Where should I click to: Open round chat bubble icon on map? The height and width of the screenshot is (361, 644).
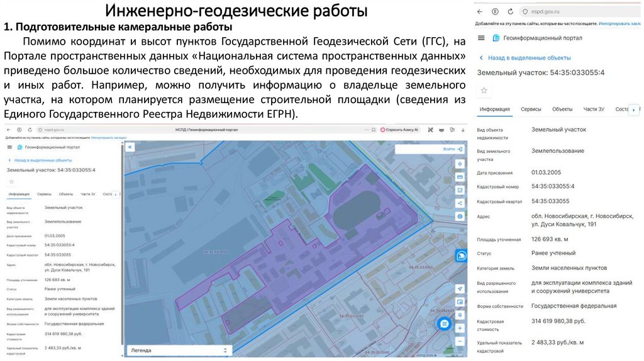click(444, 324)
